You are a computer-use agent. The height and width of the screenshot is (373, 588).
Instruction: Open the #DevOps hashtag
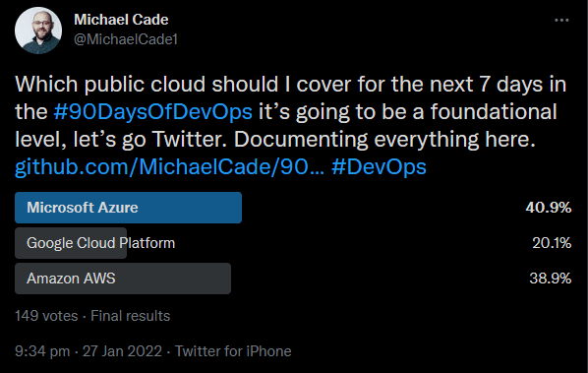(x=379, y=167)
